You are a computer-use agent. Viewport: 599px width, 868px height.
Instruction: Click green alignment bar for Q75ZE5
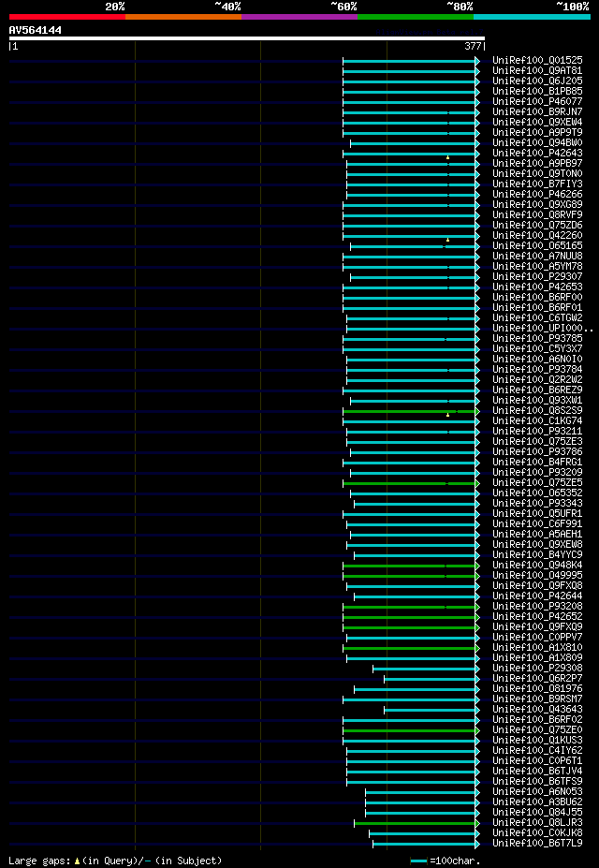[409, 483]
